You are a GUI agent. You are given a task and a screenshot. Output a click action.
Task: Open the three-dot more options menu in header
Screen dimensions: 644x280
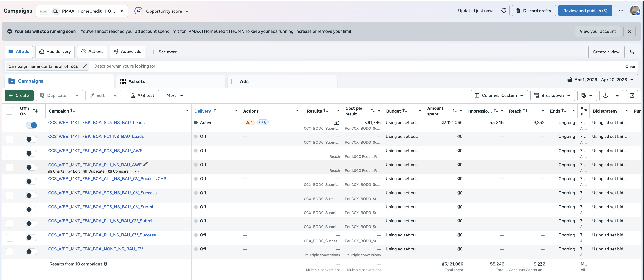pyautogui.click(x=621, y=11)
